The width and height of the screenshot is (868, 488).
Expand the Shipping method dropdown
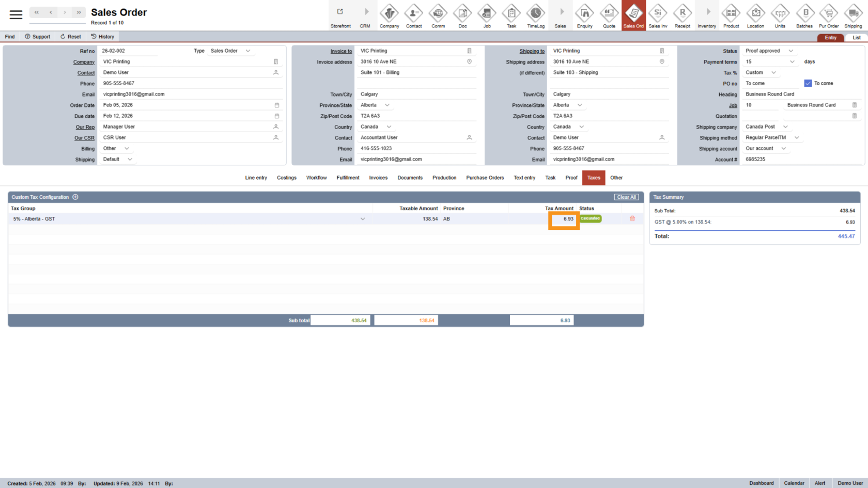[796, 138]
